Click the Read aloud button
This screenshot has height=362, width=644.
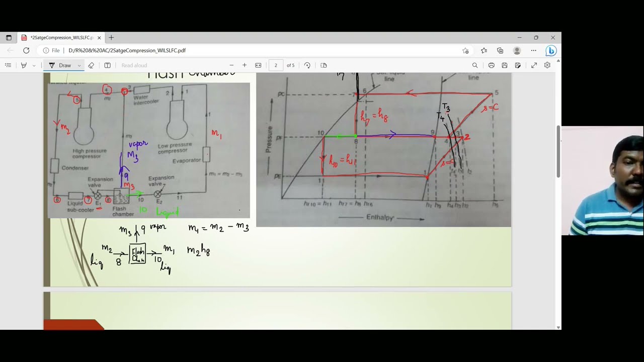(x=134, y=65)
